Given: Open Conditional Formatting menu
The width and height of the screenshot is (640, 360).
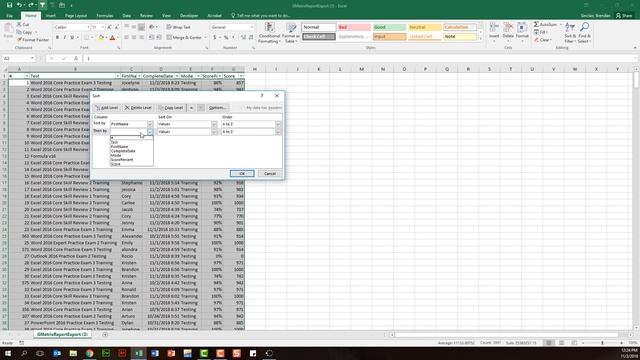Looking at the screenshot, I should pyautogui.click(x=269, y=33).
